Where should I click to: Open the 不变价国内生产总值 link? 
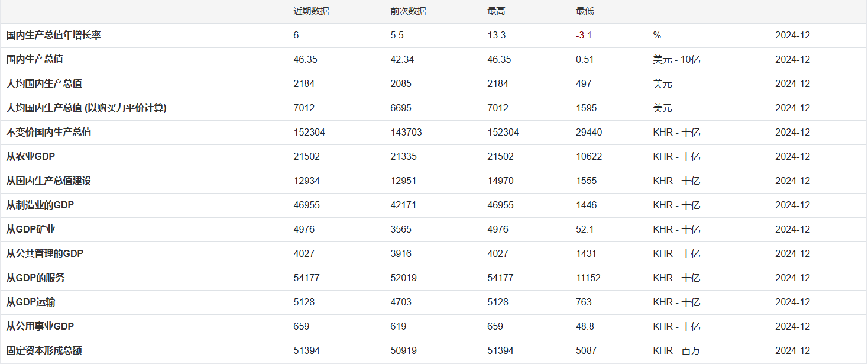(48, 133)
